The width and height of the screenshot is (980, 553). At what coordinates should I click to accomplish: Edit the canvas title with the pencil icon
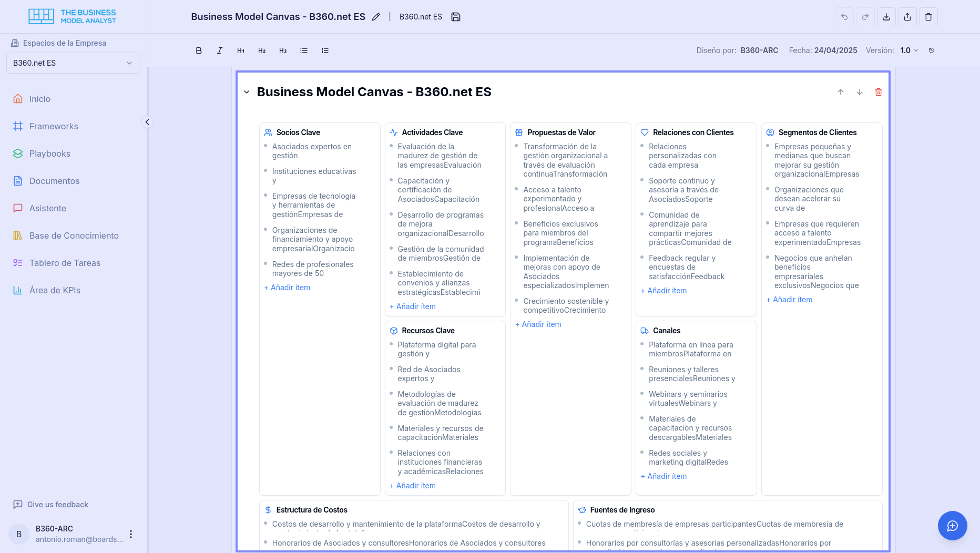point(376,17)
